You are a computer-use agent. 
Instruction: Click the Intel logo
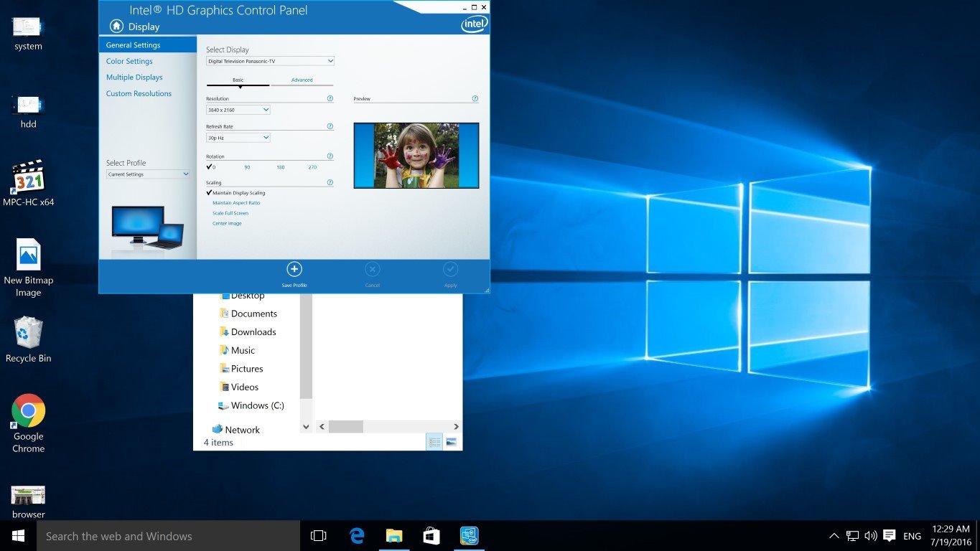coord(474,24)
